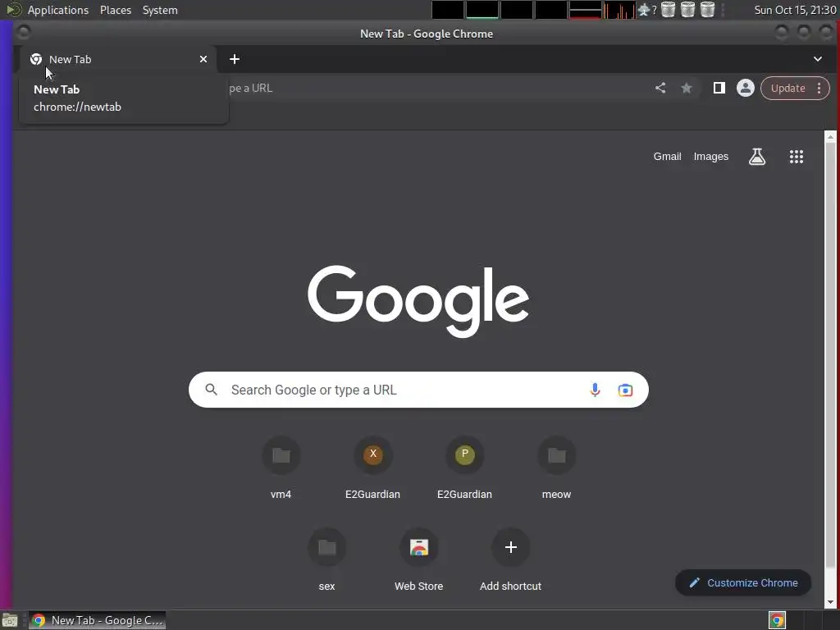Close the New Tab tab
Viewport: 840px width, 630px height.
[203, 59]
